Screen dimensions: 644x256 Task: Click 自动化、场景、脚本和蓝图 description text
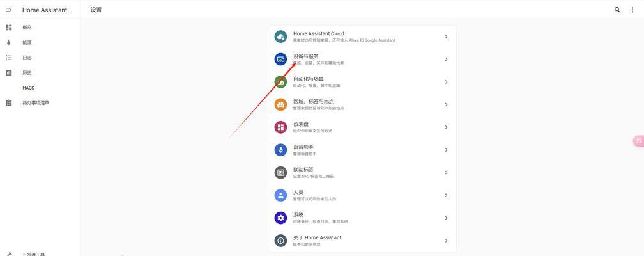317,86
